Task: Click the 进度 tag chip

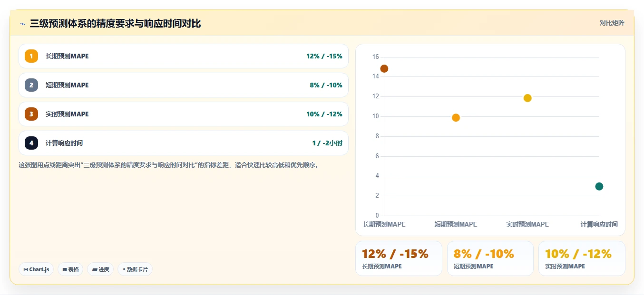Action: (x=100, y=269)
